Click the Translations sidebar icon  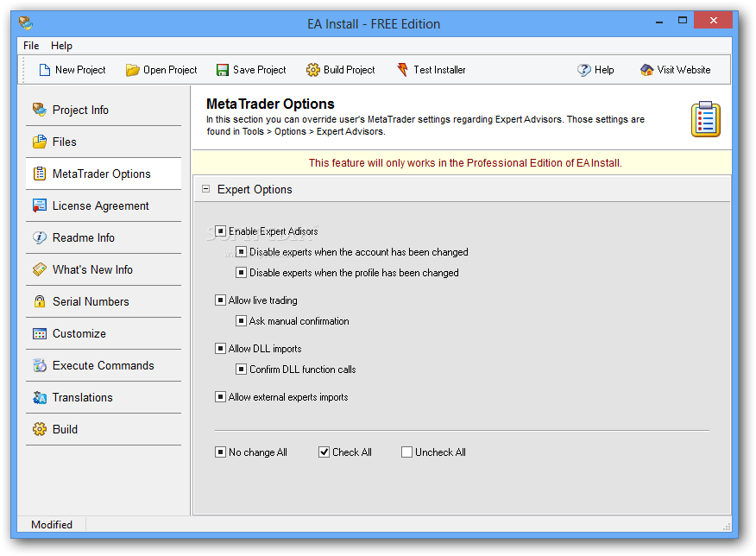pos(40,397)
